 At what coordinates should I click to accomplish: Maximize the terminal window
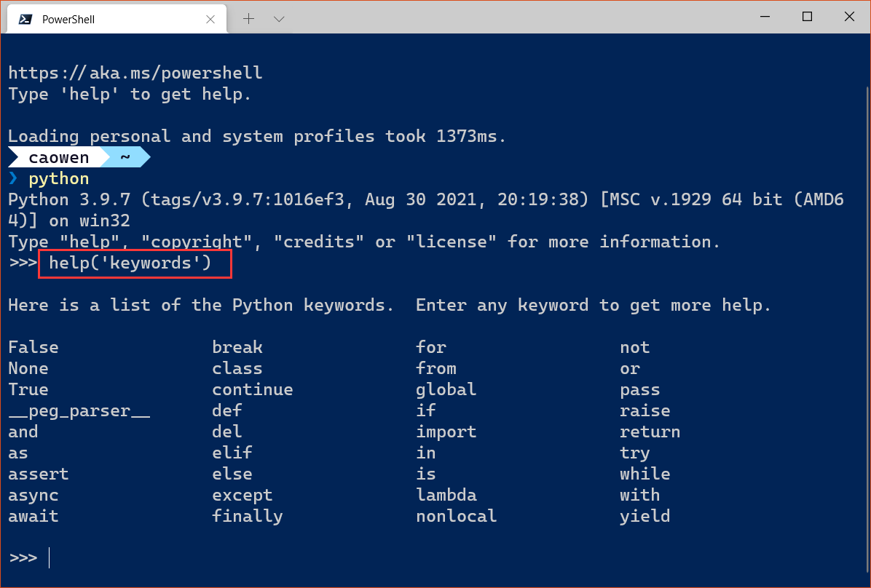807,17
